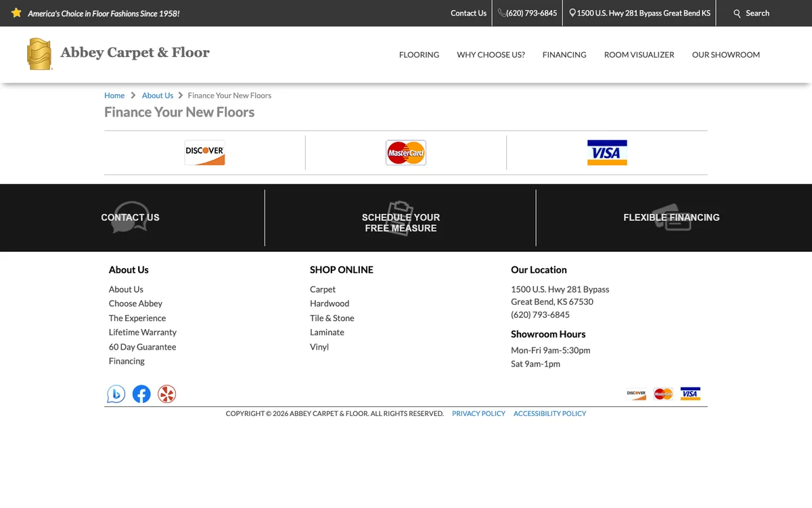The width and height of the screenshot is (812, 508).
Task: Go to About Us breadcrumb link
Action: (x=158, y=96)
